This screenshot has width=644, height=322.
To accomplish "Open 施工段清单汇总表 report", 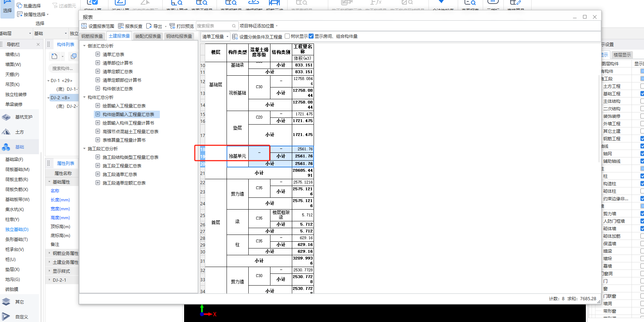I will [120, 174].
